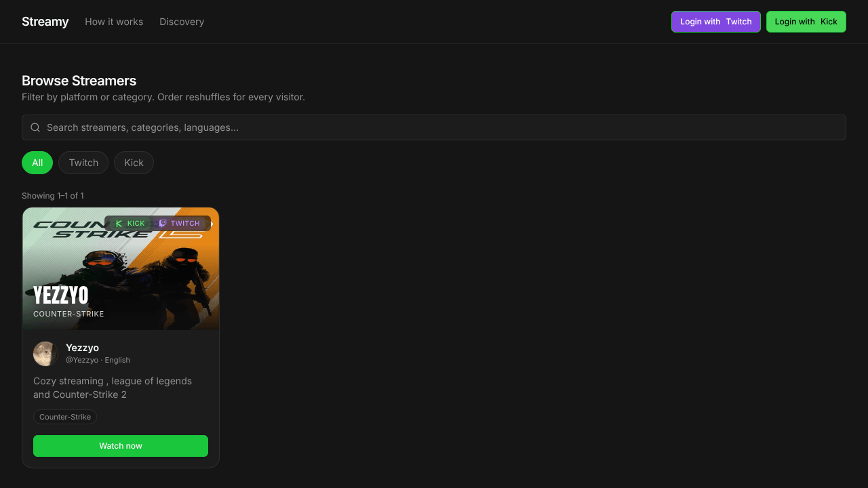Select the All platform filter
The height and width of the screenshot is (488, 868).
point(37,163)
